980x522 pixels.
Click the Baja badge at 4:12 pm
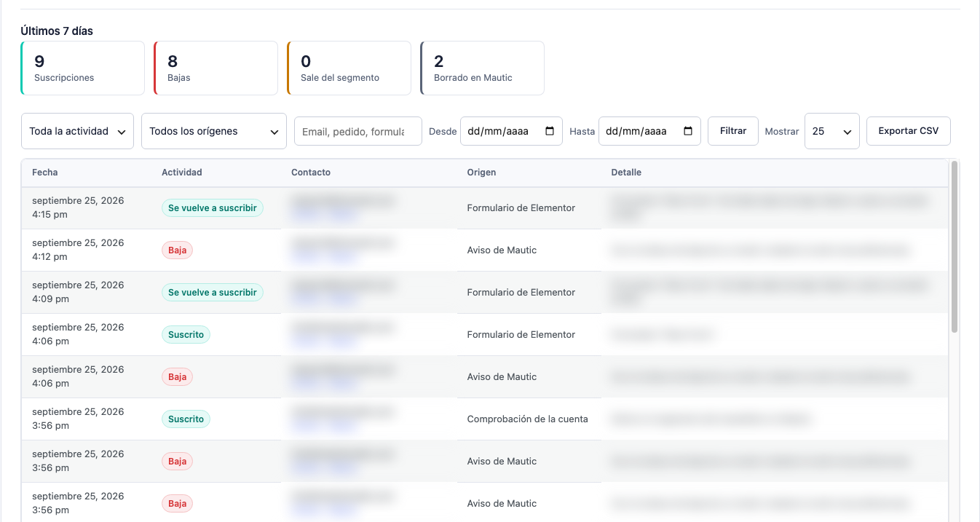(177, 250)
